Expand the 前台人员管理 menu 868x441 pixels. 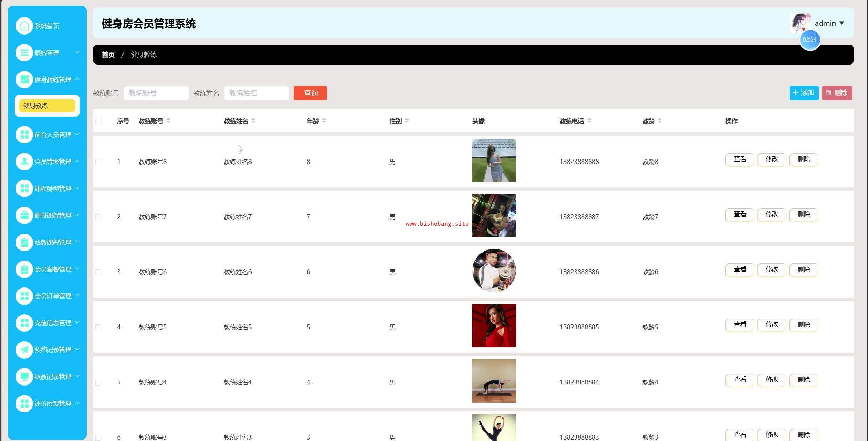click(x=52, y=135)
